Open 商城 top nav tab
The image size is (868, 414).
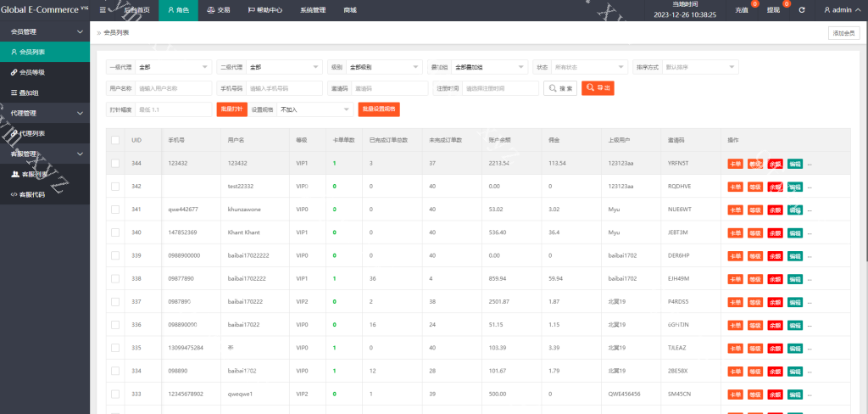(x=350, y=10)
